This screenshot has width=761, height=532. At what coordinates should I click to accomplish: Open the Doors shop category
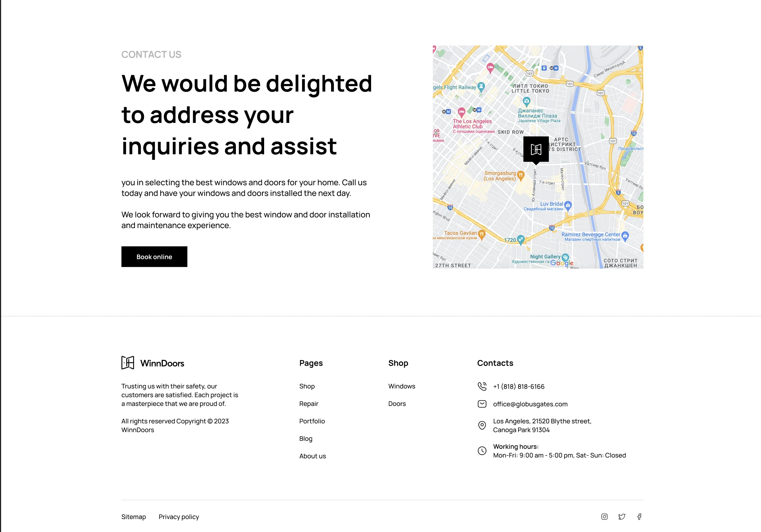[397, 404]
